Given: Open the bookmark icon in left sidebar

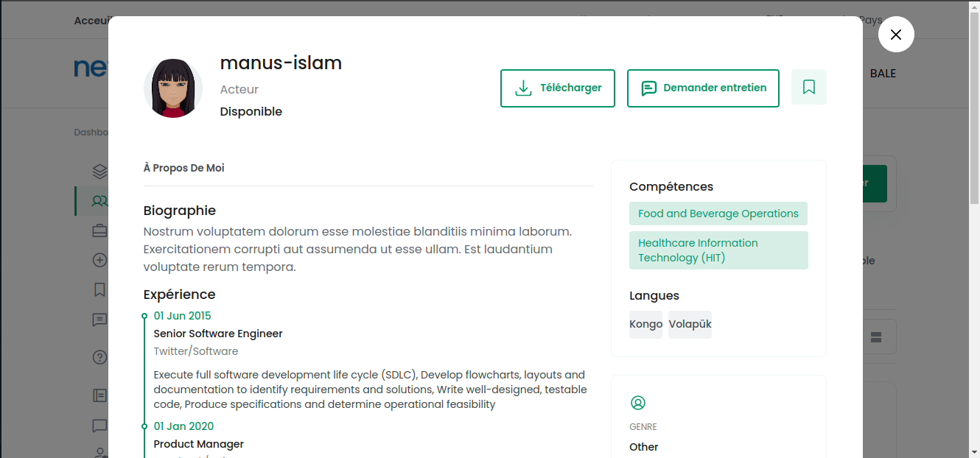Looking at the screenshot, I should pyautogui.click(x=99, y=289).
